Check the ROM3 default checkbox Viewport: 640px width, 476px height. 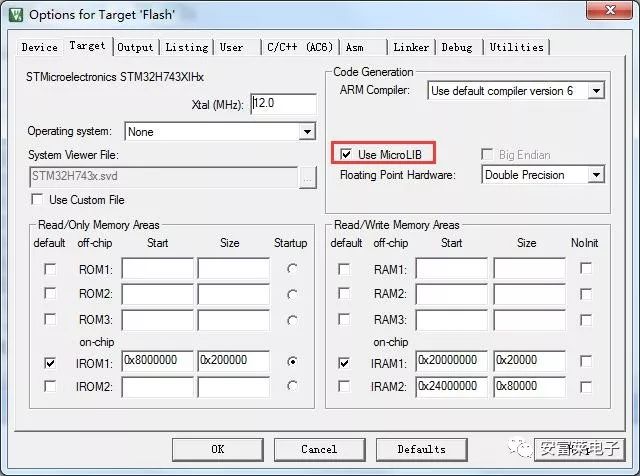pos(50,319)
